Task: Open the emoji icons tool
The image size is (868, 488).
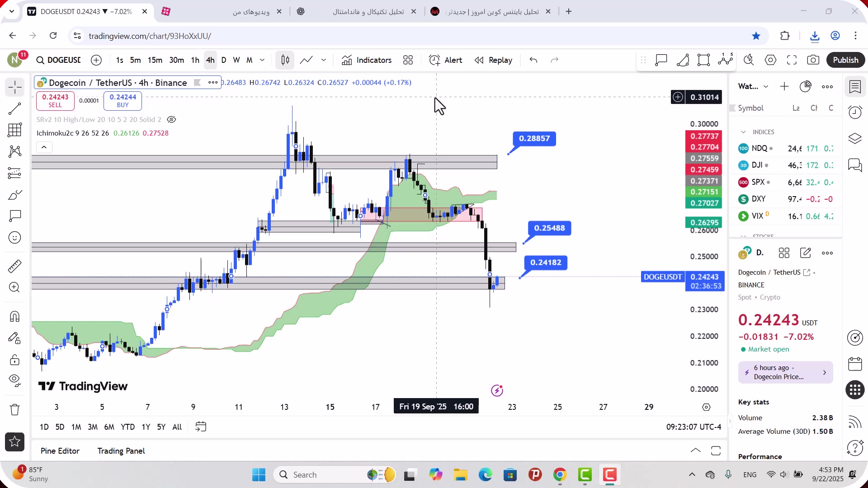Action: (15, 238)
